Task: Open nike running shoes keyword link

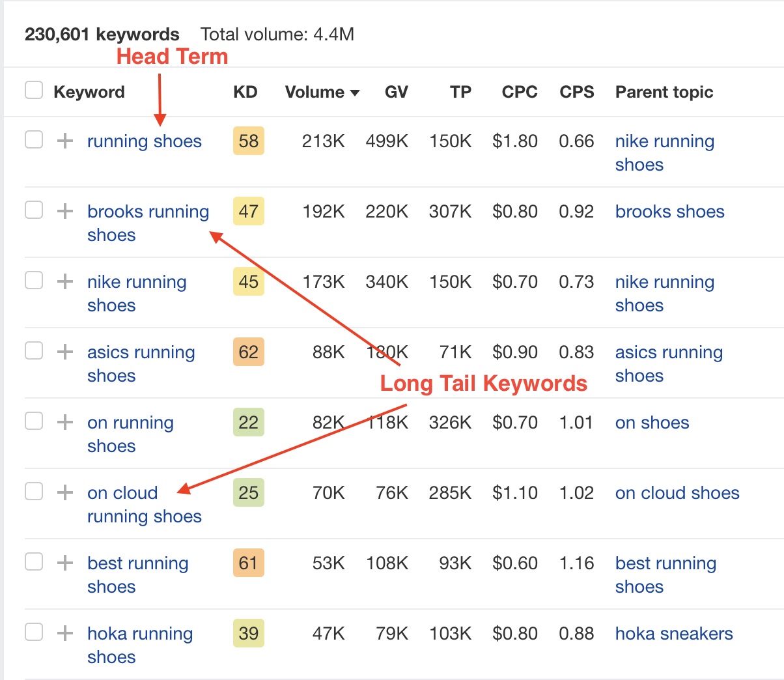Action: pos(137,294)
